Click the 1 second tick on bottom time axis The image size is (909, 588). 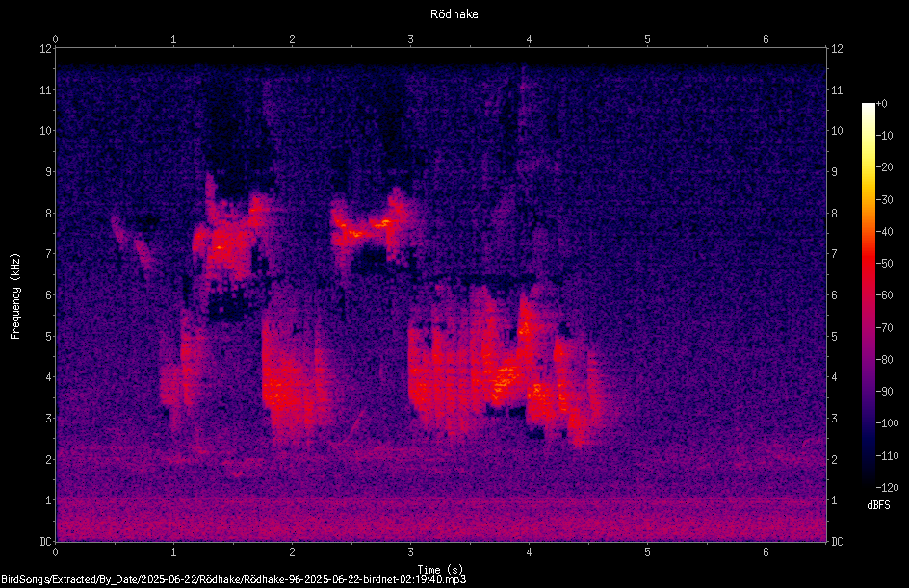coord(173,552)
